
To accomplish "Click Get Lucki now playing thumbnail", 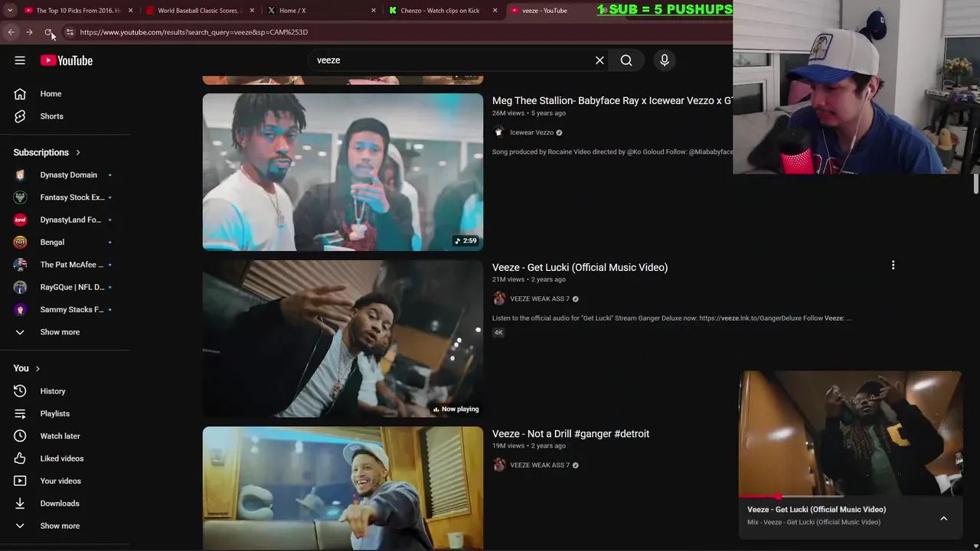I will coord(343,339).
